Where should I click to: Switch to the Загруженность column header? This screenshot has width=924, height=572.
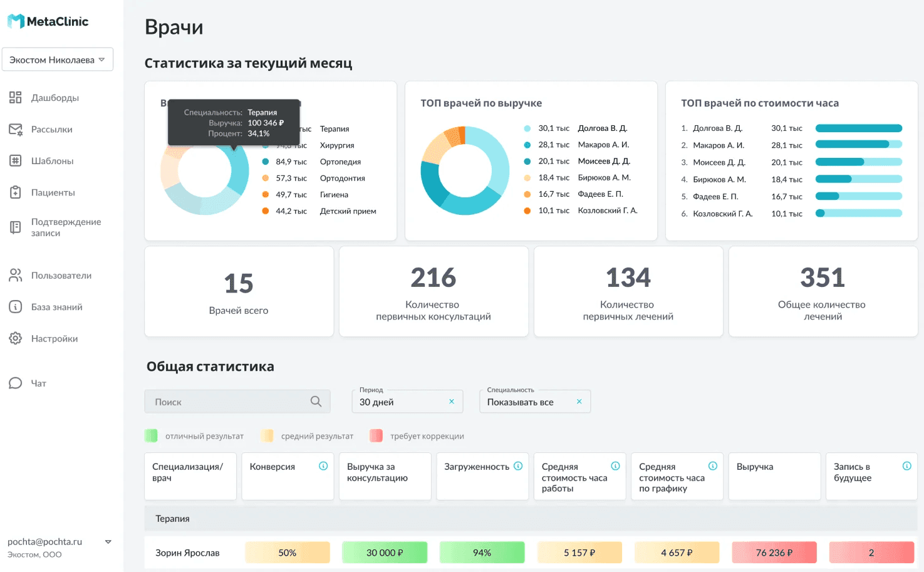pos(477,466)
